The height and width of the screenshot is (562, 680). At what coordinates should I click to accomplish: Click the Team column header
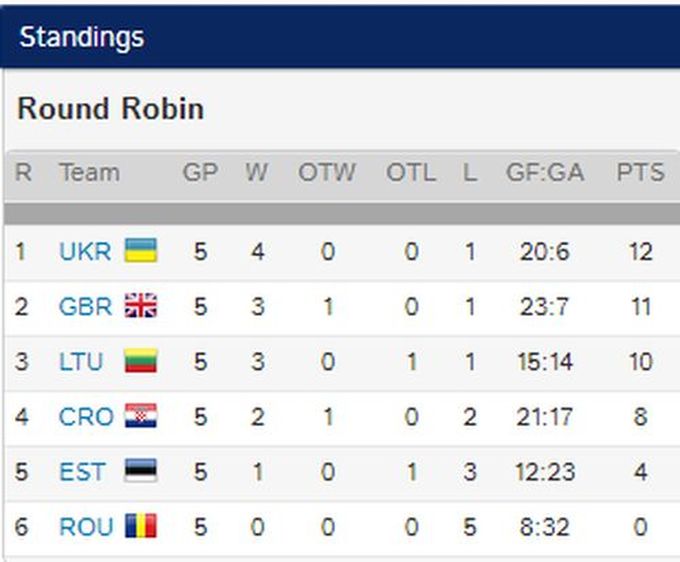pyautogui.click(x=89, y=173)
